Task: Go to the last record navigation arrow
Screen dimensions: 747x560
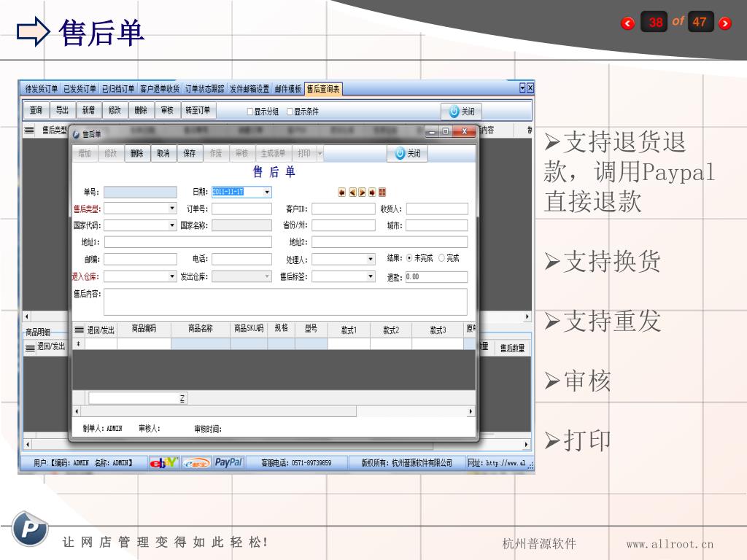Action: (372, 192)
